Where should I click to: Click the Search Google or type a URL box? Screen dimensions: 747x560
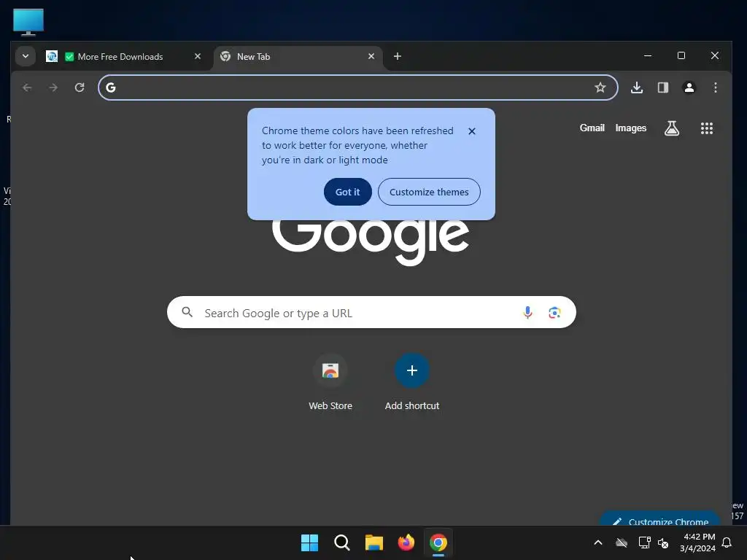click(x=371, y=312)
